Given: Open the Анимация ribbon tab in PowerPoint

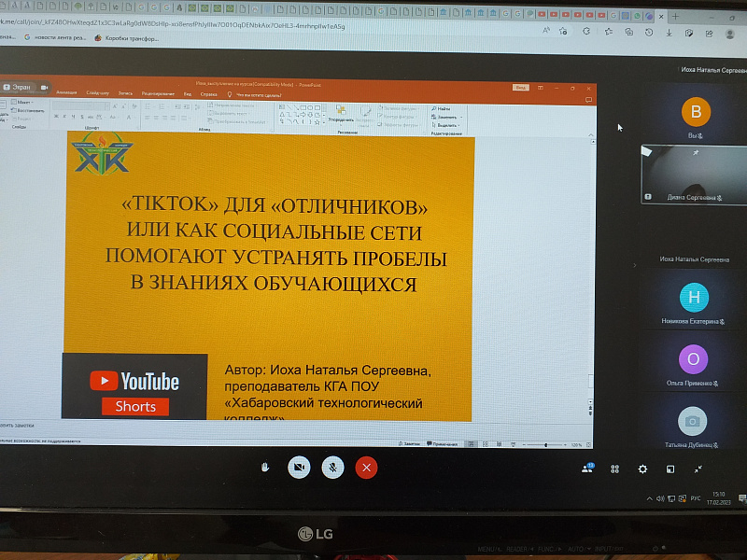Looking at the screenshot, I should 66,92.
